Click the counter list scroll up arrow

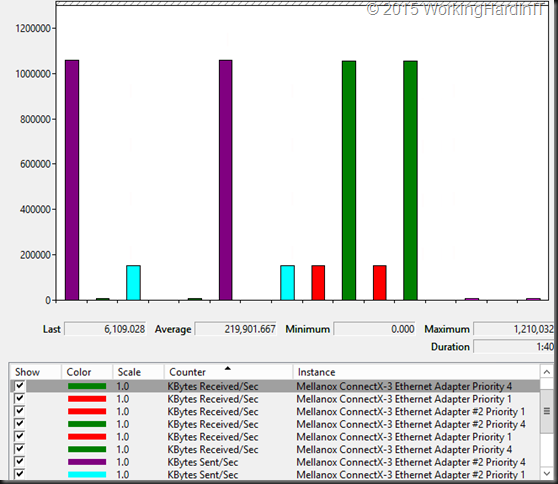tap(547, 372)
